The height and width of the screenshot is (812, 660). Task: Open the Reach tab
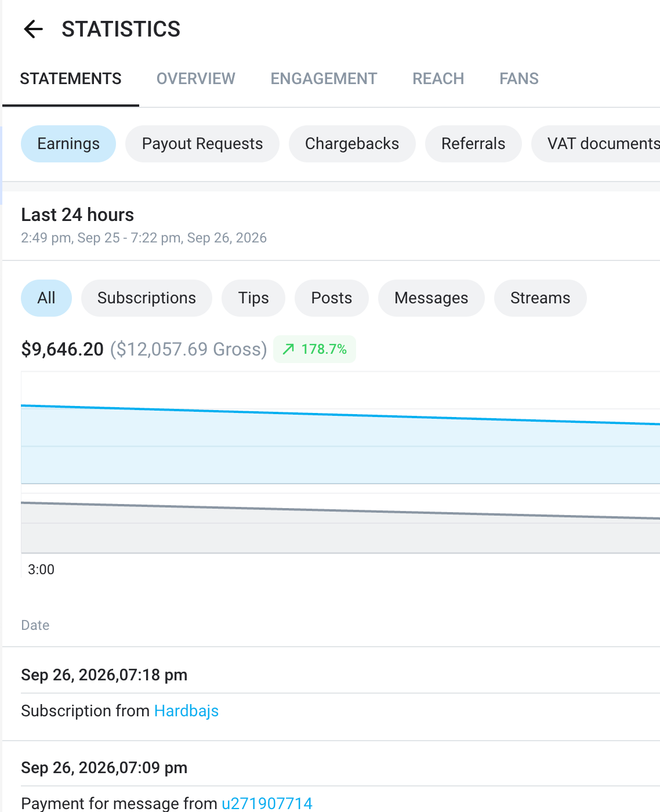click(x=438, y=79)
